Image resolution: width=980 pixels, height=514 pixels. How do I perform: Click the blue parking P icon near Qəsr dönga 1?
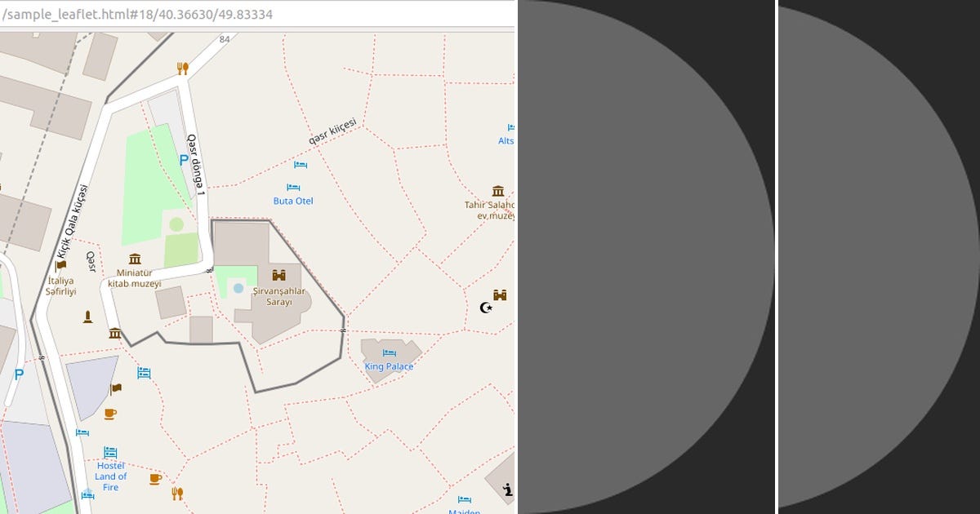pyautogui.click(x=185, y=160)
